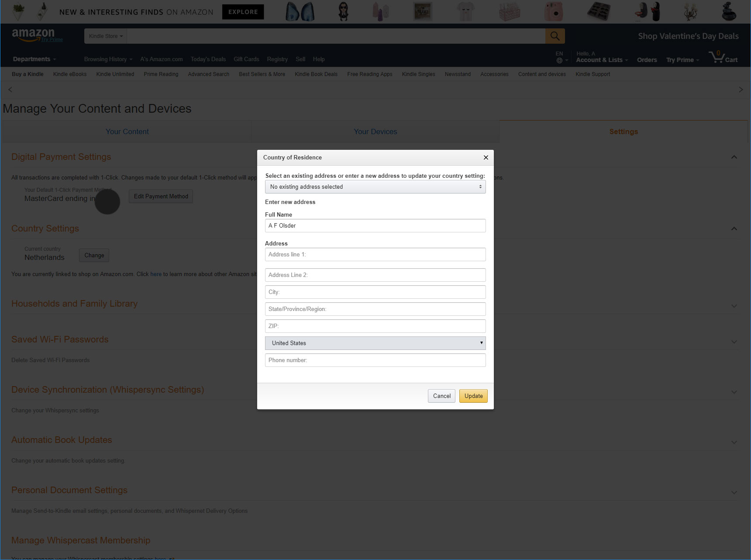The width and height of the screenshot is (751, 560).
Task: Click the State/Province/Region field
Action: point(375,309)
